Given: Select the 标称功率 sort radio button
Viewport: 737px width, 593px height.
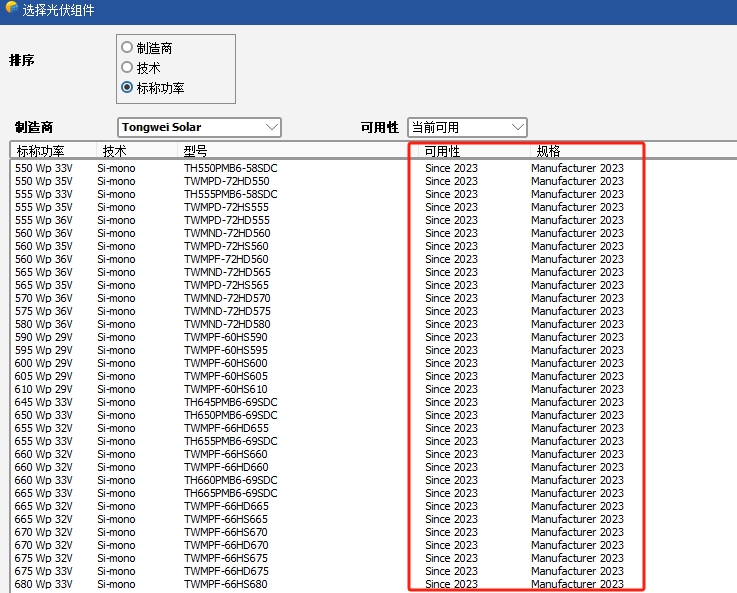Looking at the screenshot, I should (127, 87).
